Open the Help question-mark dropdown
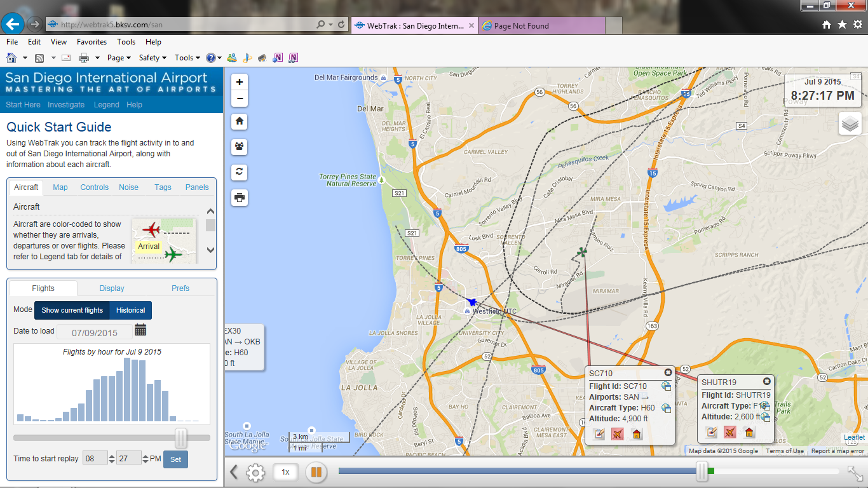This screenshot has height=488, width=868. (214, 57)
